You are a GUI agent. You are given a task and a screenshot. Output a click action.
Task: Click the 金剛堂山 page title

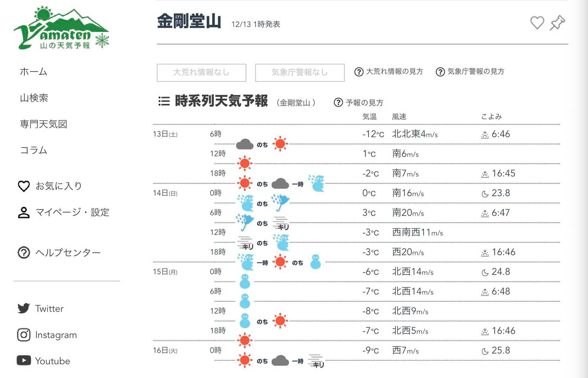click(x=189, y=22)
